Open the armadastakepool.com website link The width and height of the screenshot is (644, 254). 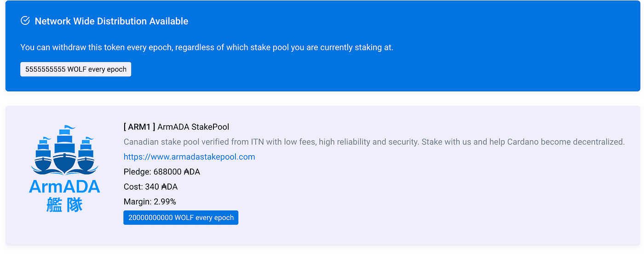tap(190, 157)
